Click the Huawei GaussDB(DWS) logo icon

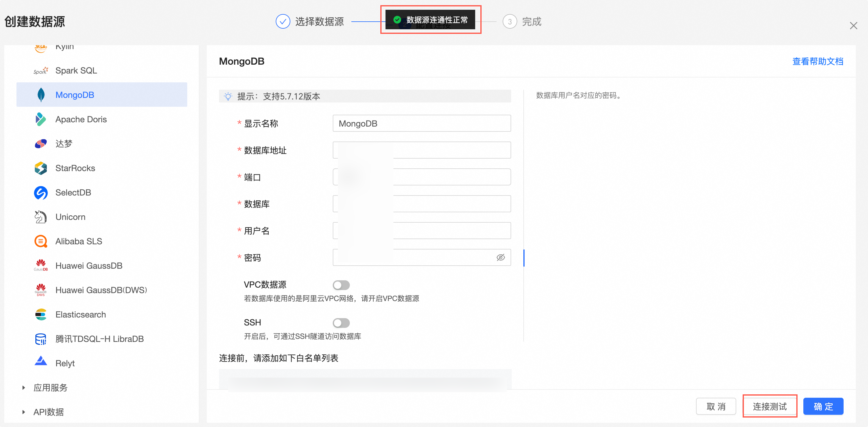tap(41, 290)
